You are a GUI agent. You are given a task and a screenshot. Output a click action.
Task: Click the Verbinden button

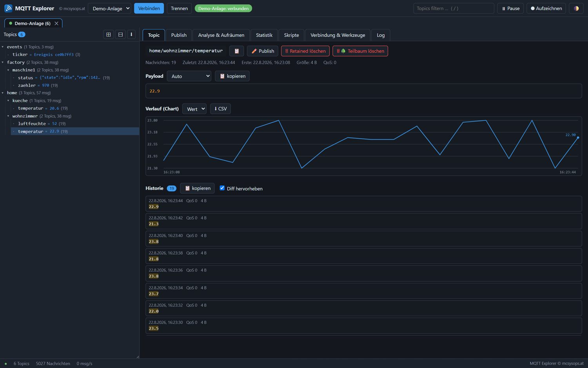point(149,8)
